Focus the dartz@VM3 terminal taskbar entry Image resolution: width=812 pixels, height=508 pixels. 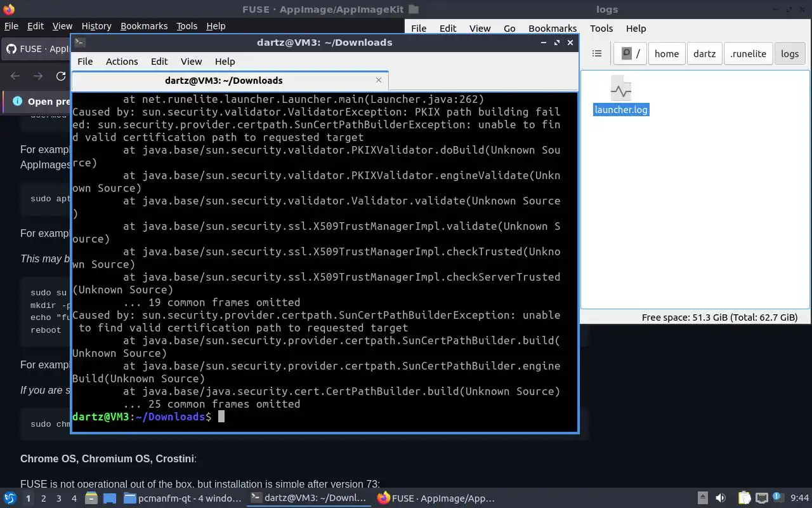point(309,498)
